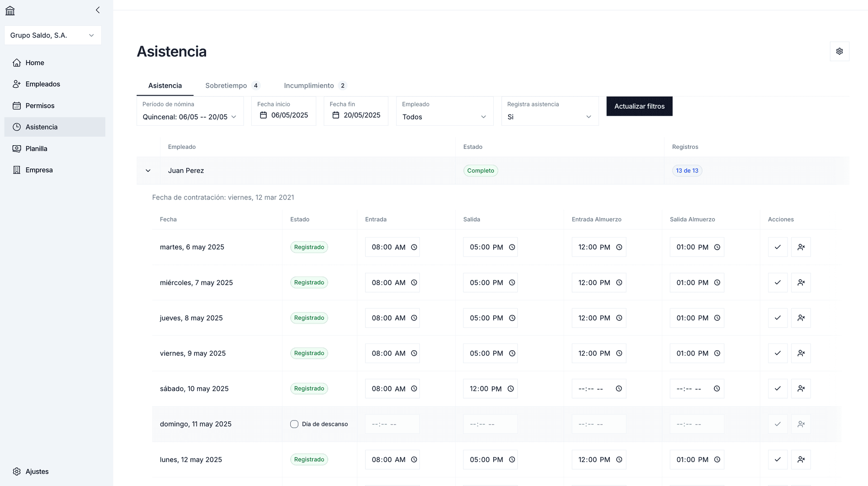868x486 pixels.
Task: Click the Fecha fin date field
Action: coord(361,115)
